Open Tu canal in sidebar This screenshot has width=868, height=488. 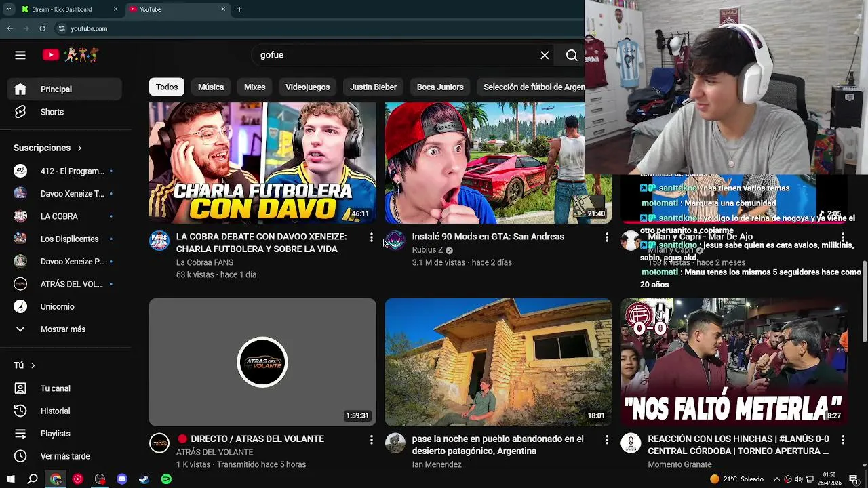[x=65, y=388]
